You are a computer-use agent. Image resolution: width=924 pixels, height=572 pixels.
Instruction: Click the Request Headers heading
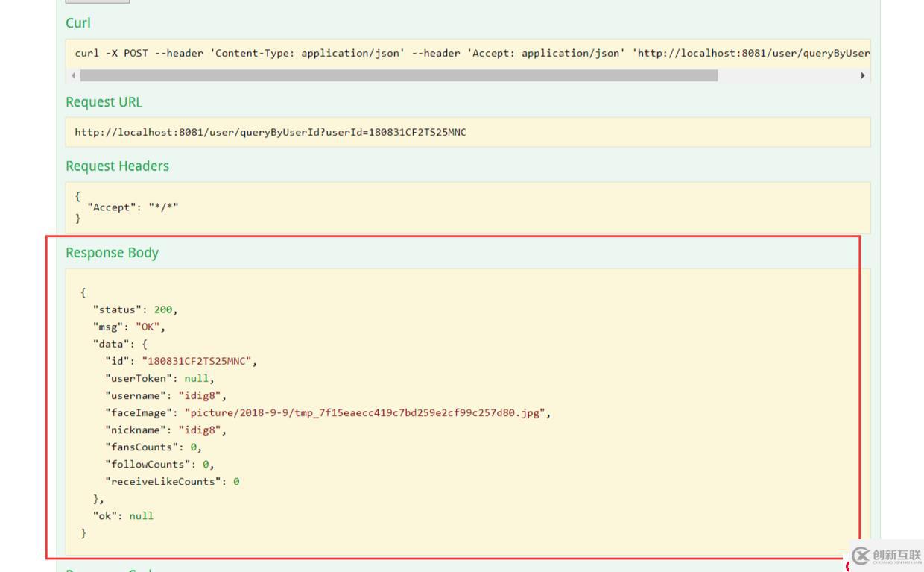tap(117, 166)
